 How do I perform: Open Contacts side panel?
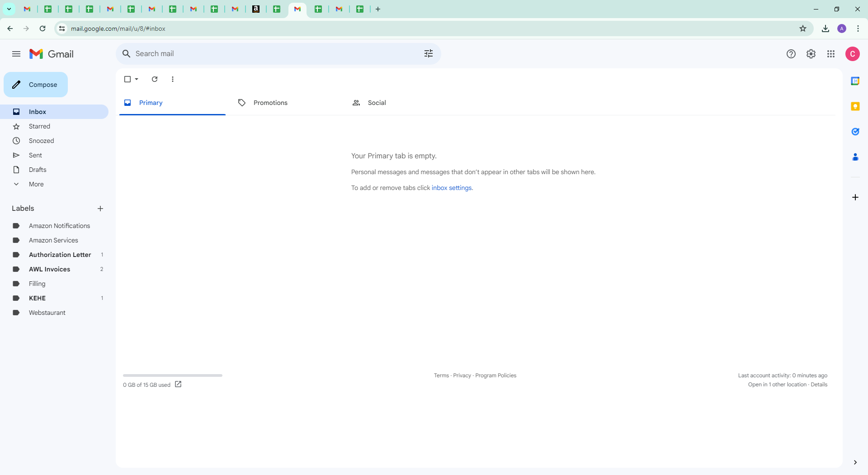click(855, 157)
